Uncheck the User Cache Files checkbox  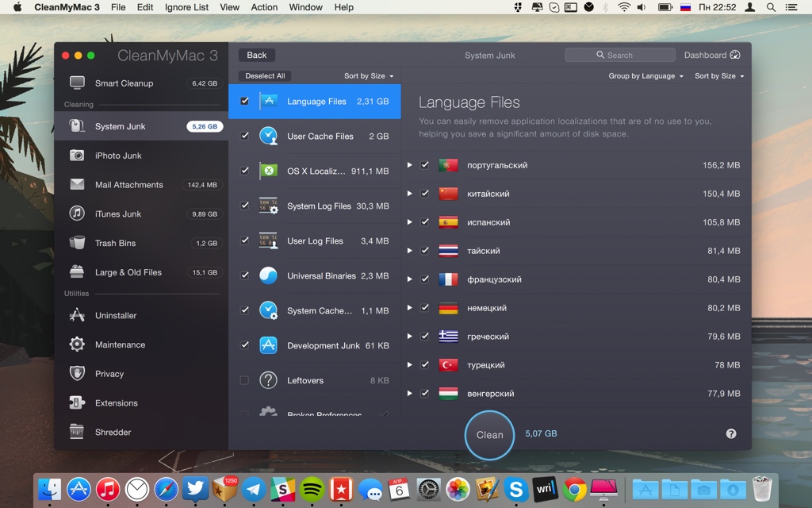244,136
